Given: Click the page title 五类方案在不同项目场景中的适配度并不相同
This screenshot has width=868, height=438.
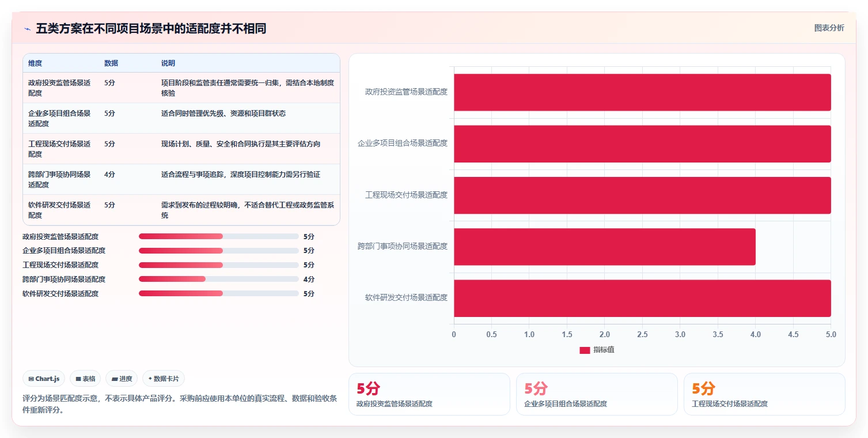Looking at the screenshot, I should [151, 29].
